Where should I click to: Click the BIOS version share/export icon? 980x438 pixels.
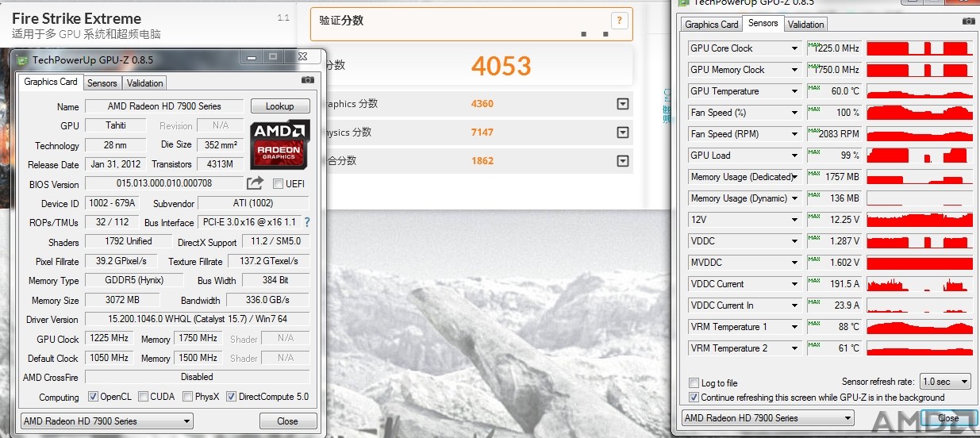coord(255,183)
